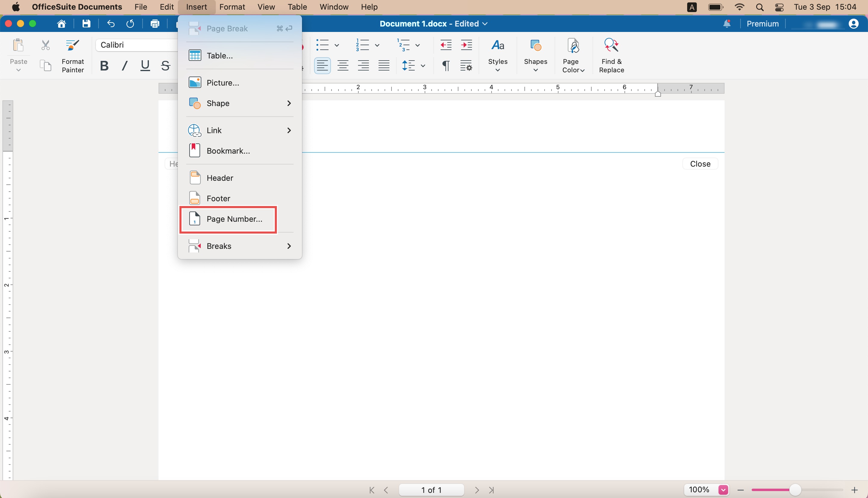Justify the paragraph text
Screen dimensions: 868x498
click(384, 65)
